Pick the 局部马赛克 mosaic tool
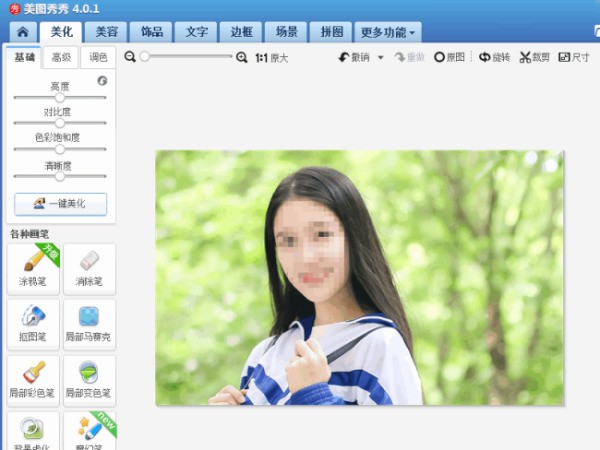Screen dimensions: 600x450 (x=89, y=324)
